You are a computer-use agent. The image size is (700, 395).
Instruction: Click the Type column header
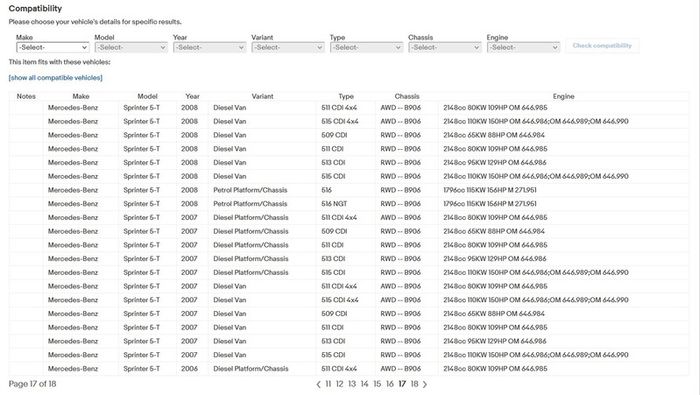pyautogui.click(x=346, y=96)
